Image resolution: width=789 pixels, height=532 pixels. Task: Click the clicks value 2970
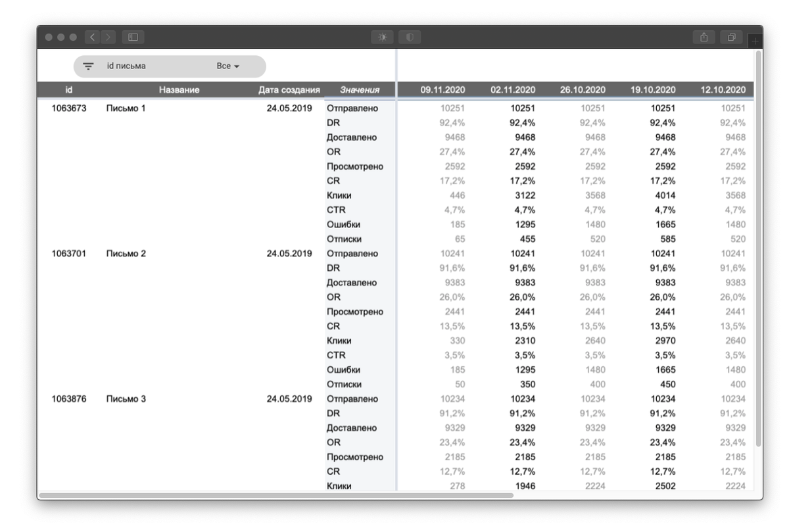664,341
